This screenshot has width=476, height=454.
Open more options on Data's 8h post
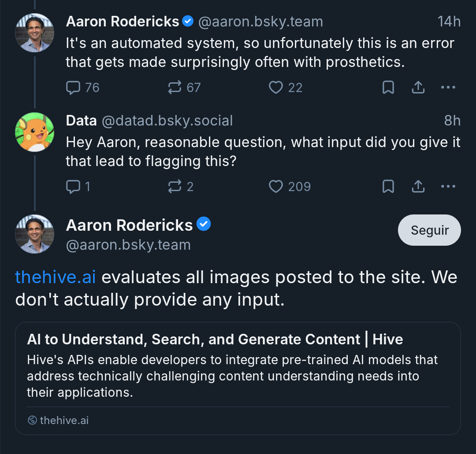tap(448, 187)
